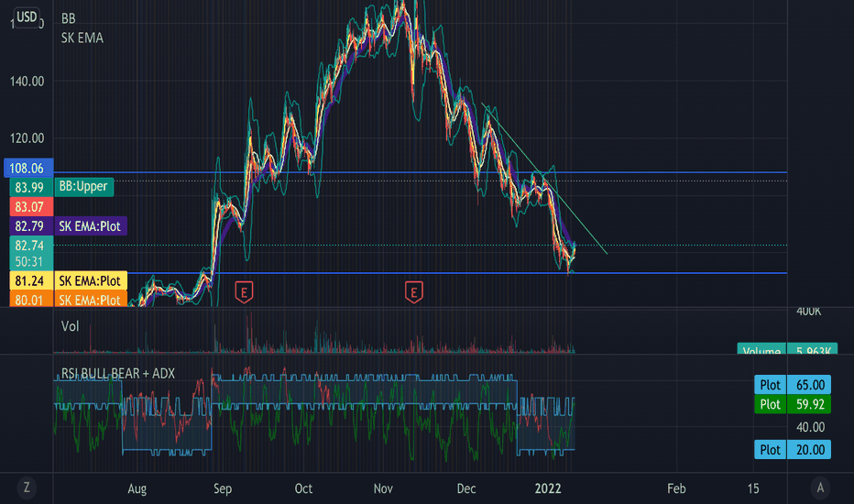Click the yellow SK EMA:Plot tag
This screenshot has height=504, width=854.
tap(91, 280)
